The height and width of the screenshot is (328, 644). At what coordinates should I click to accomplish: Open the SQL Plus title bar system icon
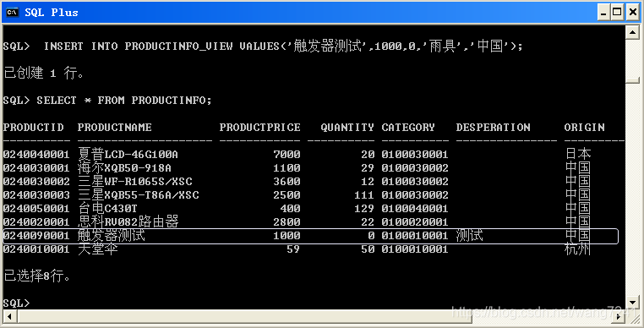12,13
